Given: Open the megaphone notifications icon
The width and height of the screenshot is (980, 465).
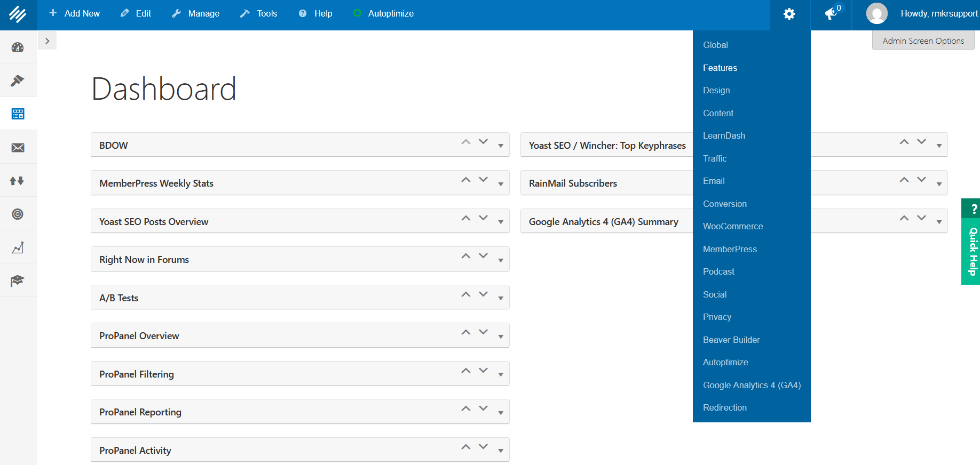Looking at the screenshot, I should 831,14.
